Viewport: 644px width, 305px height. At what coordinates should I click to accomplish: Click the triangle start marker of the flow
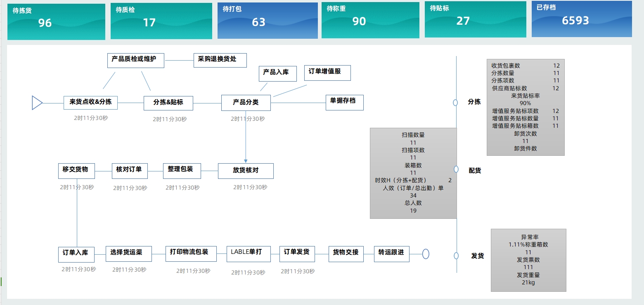pyautogui.click(x=37, y=103)
